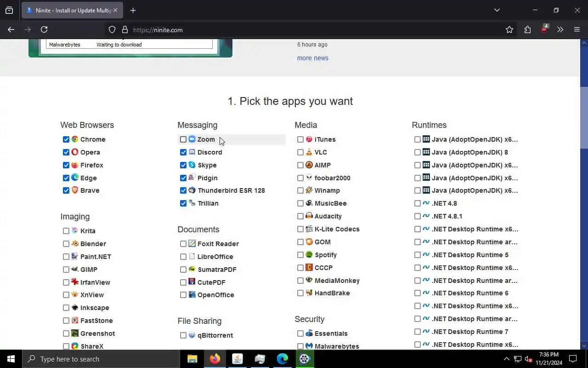
Task: Click the Winamp app icon
Action: tap(309, 190)
